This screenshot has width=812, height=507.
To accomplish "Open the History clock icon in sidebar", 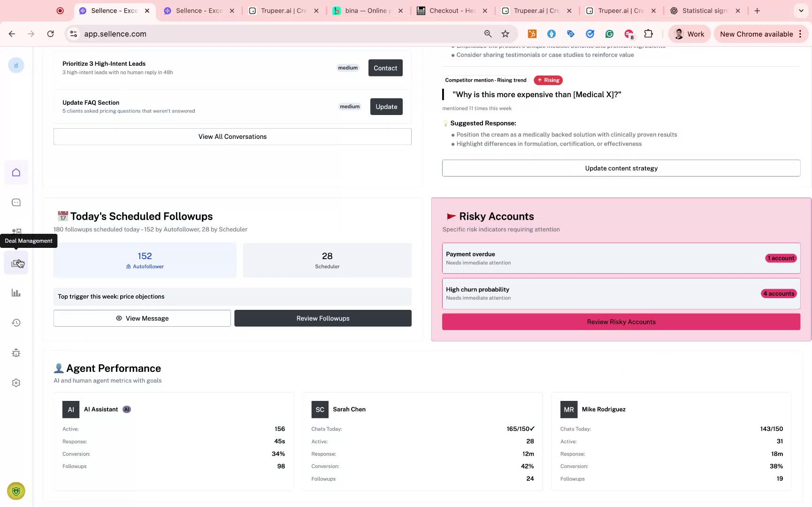I will coord(16,323).
